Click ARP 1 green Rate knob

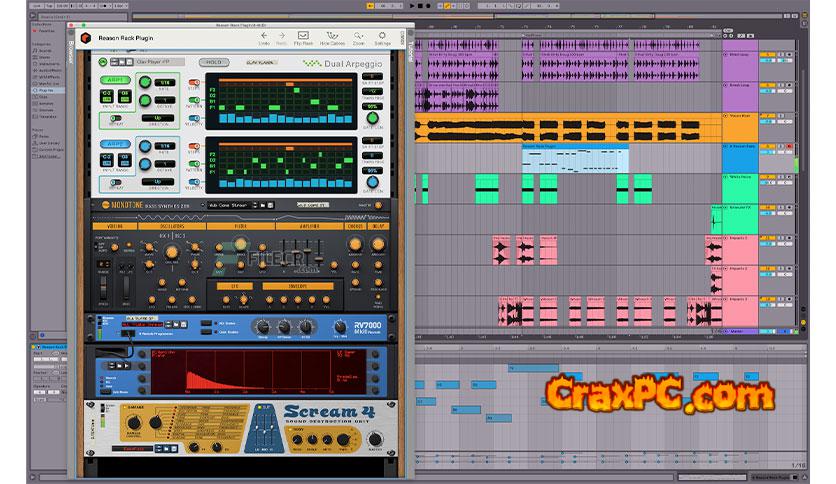(145, 82)
